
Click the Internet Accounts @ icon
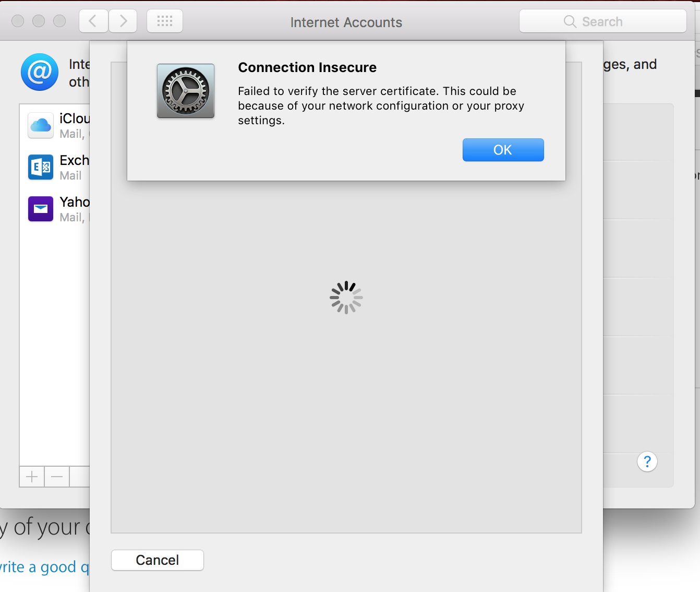point(40,72)
